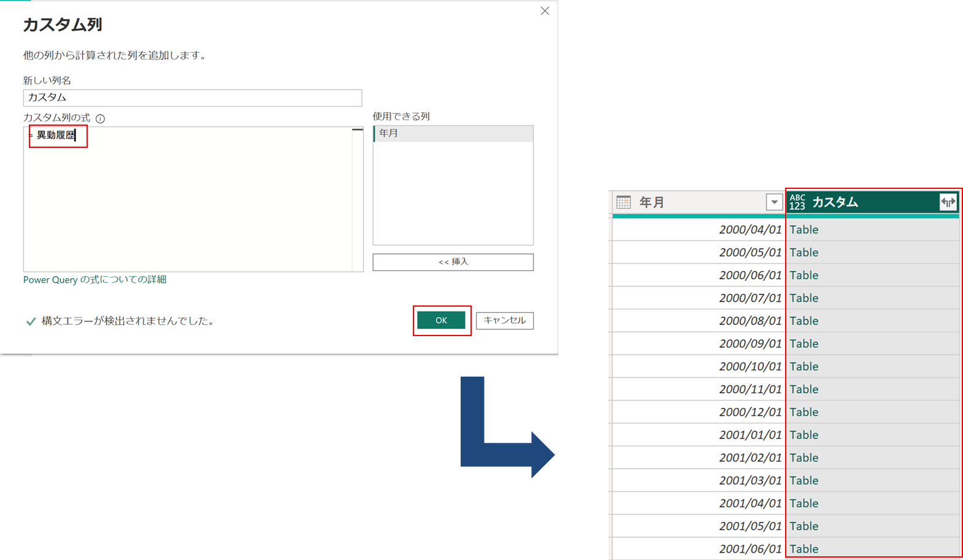
Task: Click the formula box vertical scrollbar
Action: tap(358, 199)
